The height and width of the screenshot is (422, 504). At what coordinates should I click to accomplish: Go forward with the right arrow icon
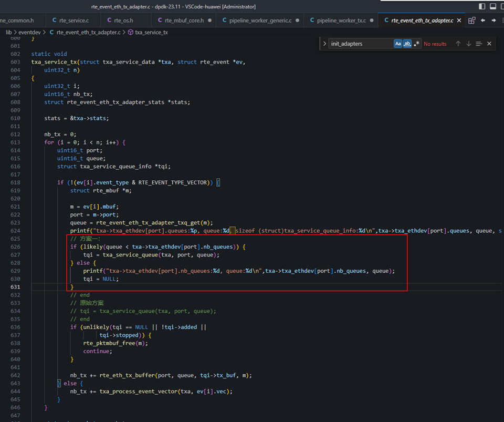click(x=493, y=20)
